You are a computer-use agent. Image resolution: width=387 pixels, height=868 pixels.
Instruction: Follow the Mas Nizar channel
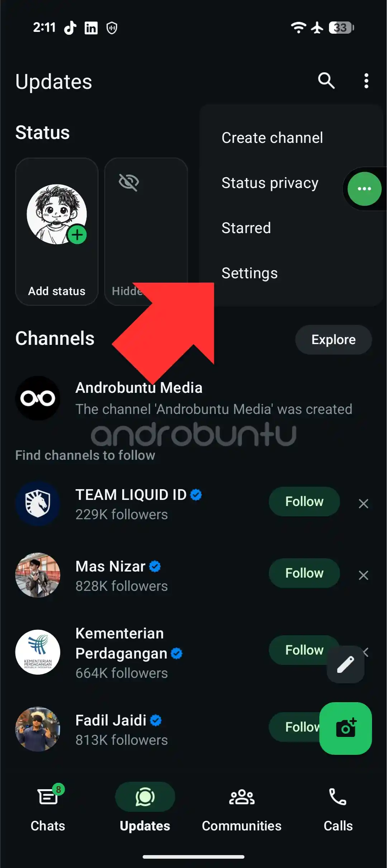pyautogui.click(x=304, y=573)
